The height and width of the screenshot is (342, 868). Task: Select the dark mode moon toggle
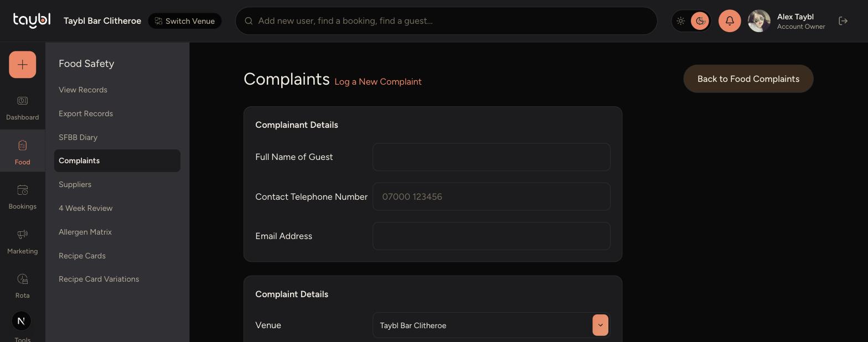[700, 21]
